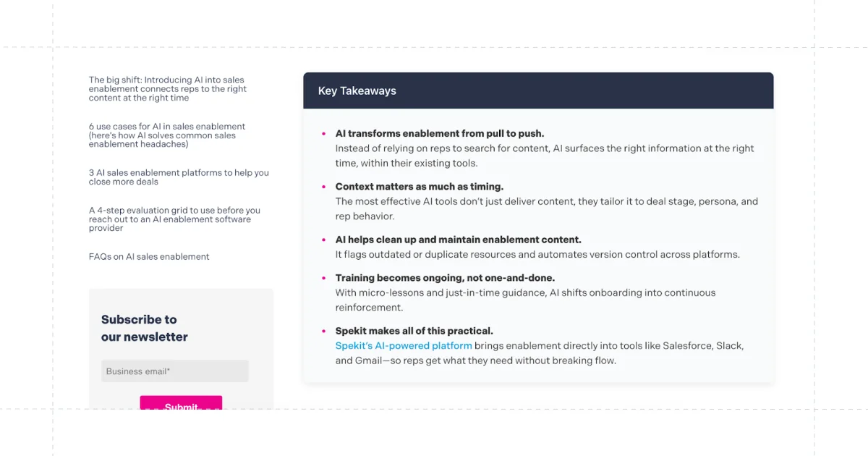Go to '3 AI sales enablement platforms' section
Viewport: 868px width, 456px height.
[x=179, y=177]
